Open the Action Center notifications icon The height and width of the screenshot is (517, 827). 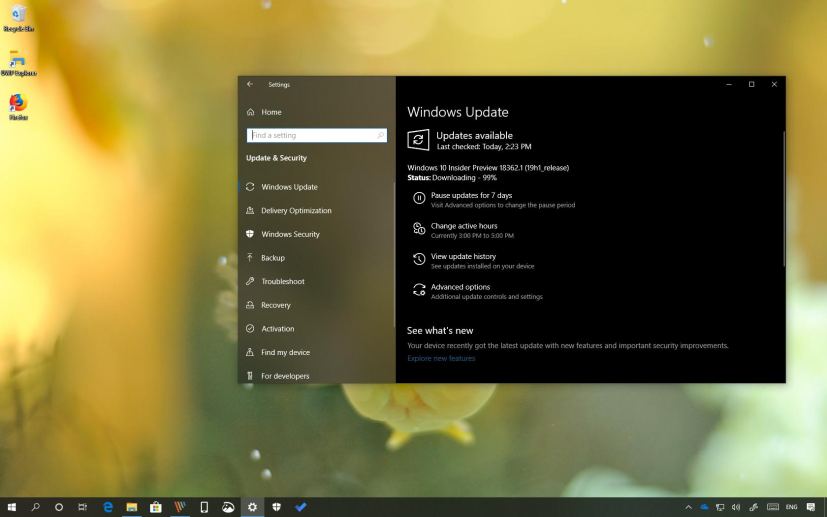pos(811,508)
